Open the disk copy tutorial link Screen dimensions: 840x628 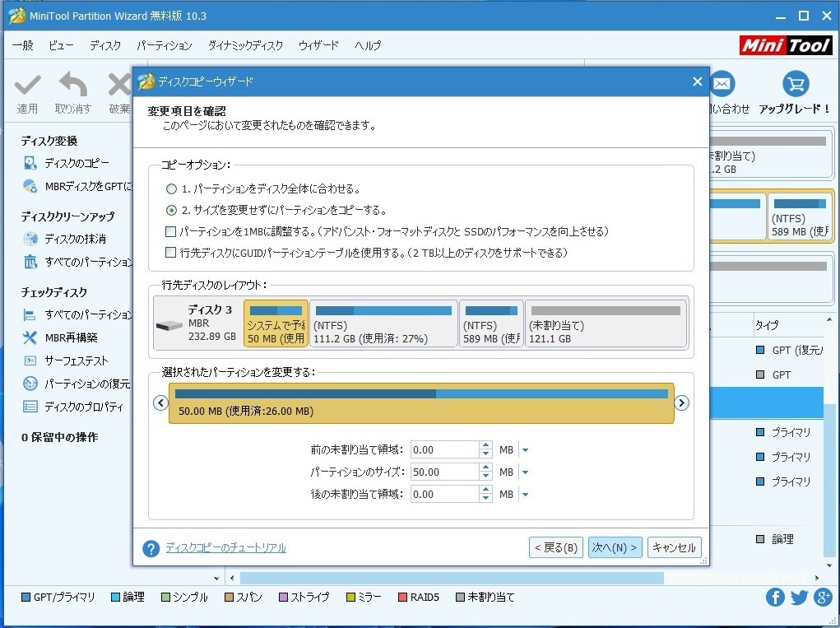[225, 548]
